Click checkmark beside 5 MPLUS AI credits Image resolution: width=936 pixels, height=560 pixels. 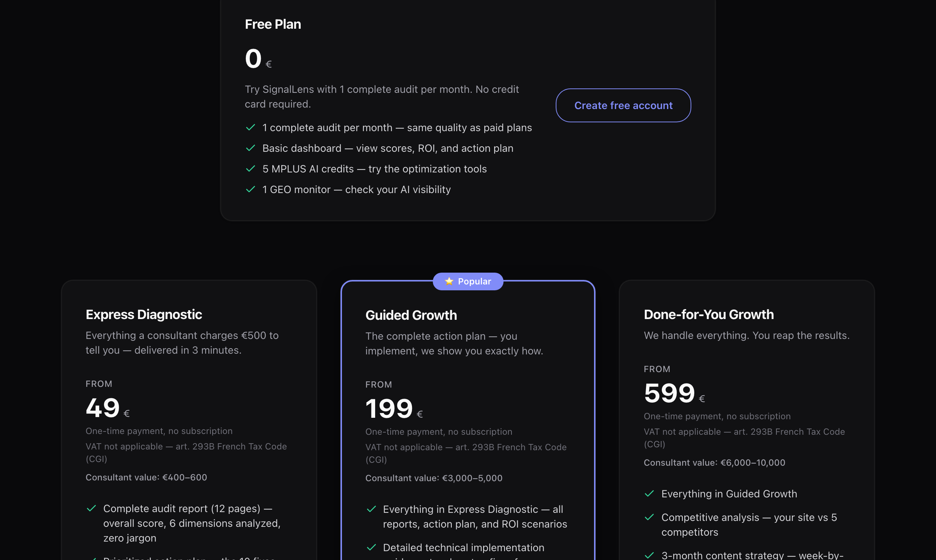click(251, 169)
